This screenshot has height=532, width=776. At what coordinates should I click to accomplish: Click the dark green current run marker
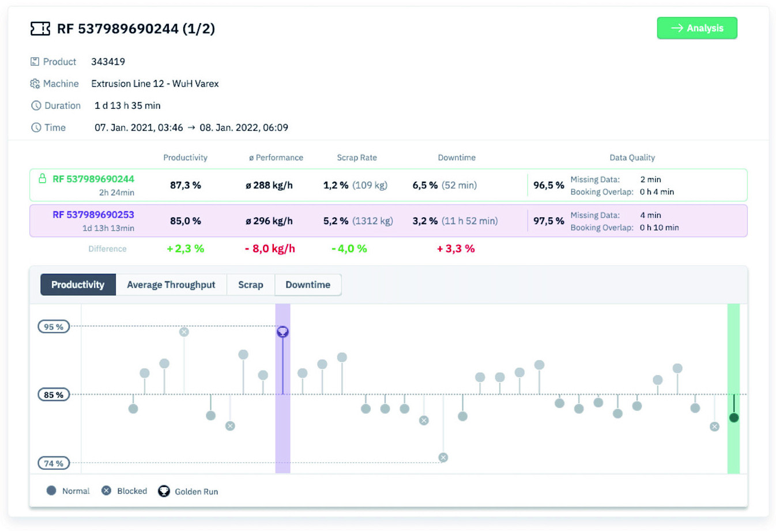point(733,417)
